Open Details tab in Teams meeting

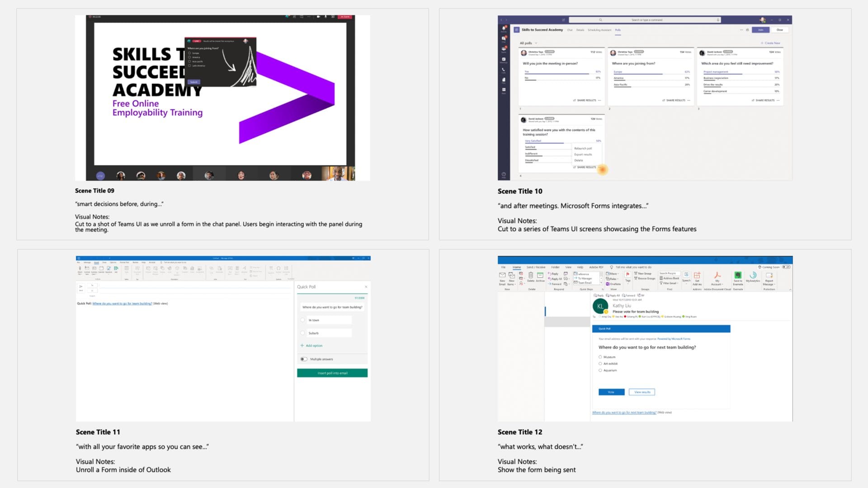click(580, 30)
